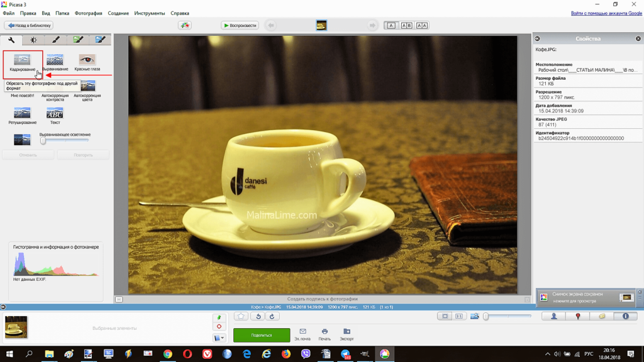
Task: Toggle the tags panel button
Action: click(x=602, y=316)
